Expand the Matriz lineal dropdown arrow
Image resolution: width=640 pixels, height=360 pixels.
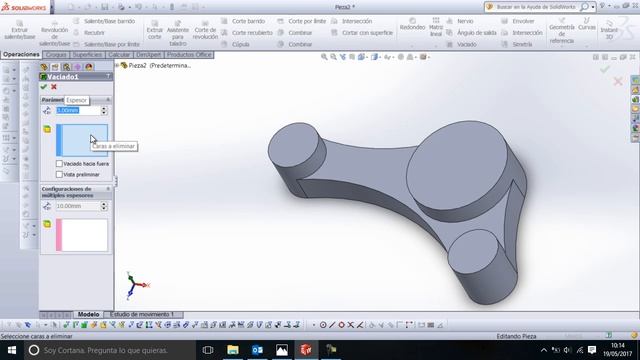click(x=436, y=45)
